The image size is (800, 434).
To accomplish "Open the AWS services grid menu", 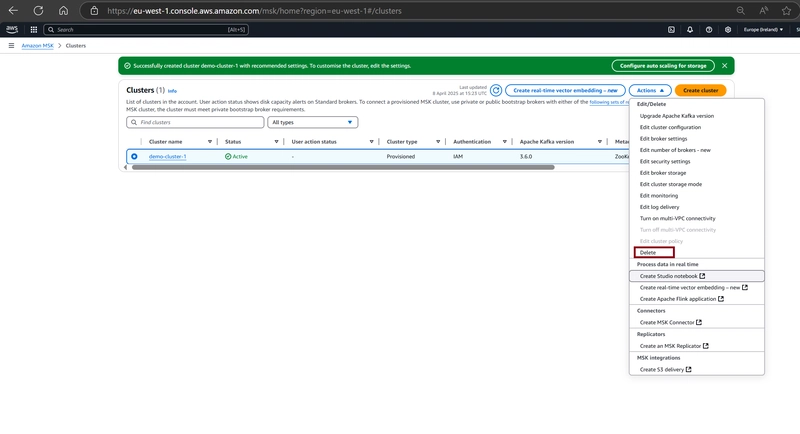I will pos(34,30).
